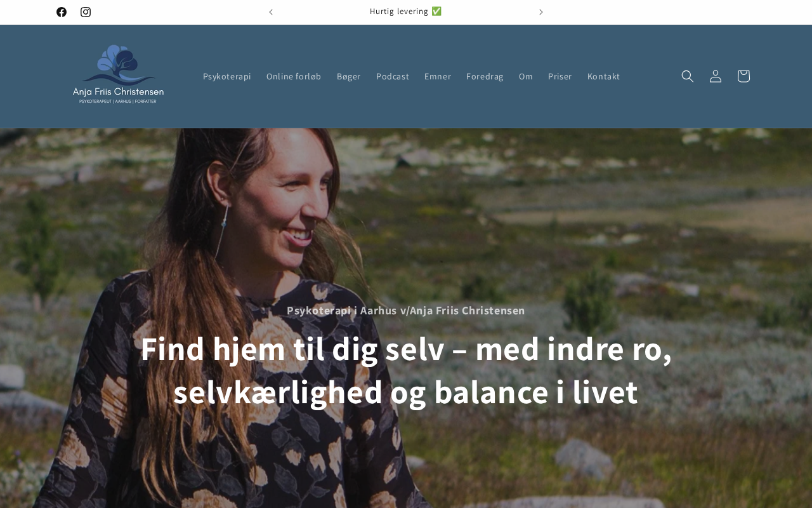Open the Om page
812x508 pixels.
click(x=526, y=76)
